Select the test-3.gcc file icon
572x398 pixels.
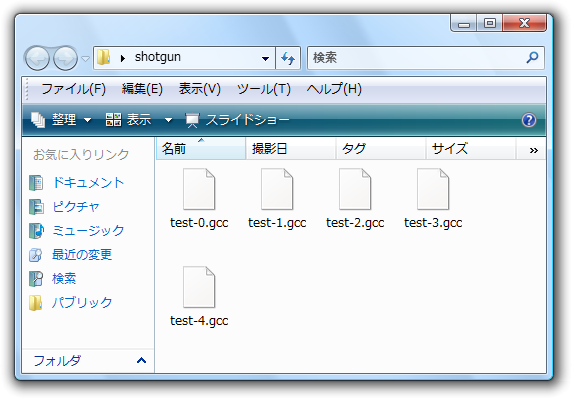click(x=433, y=189)
